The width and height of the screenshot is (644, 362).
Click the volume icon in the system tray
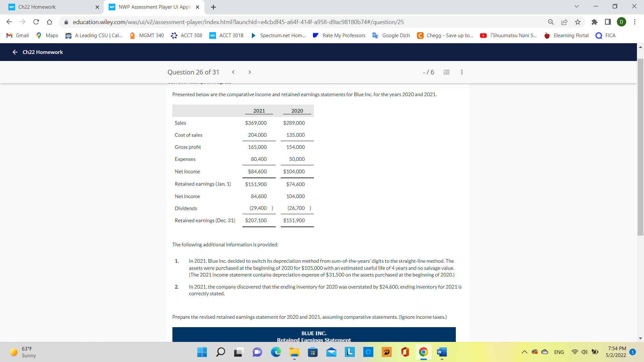pyautogui.click(x=584, y=352)
